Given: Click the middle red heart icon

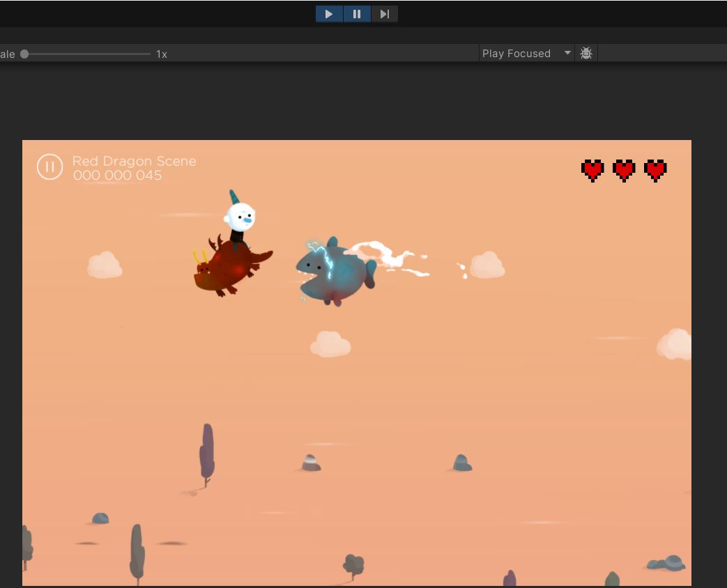Looking at the screenshot, I should (624, 170).
